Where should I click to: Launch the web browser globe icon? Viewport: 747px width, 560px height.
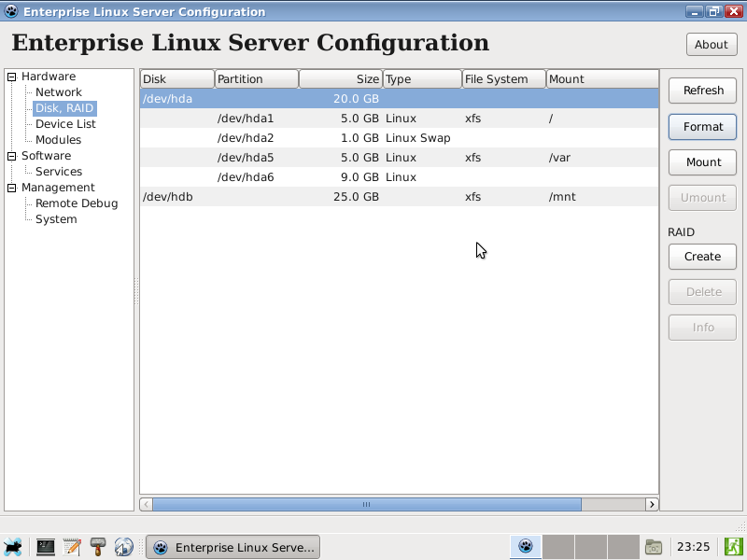click(124, 547)
